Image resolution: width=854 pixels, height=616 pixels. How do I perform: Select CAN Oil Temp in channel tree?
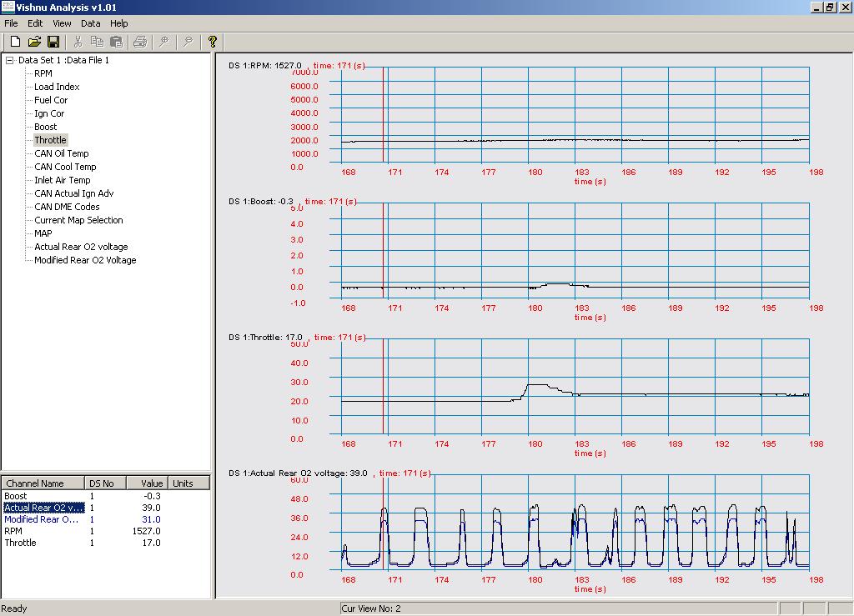(61, 153)
